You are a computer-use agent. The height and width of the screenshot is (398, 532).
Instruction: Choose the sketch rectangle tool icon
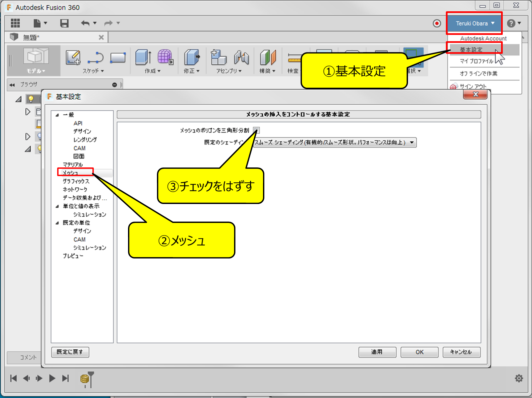118,57
